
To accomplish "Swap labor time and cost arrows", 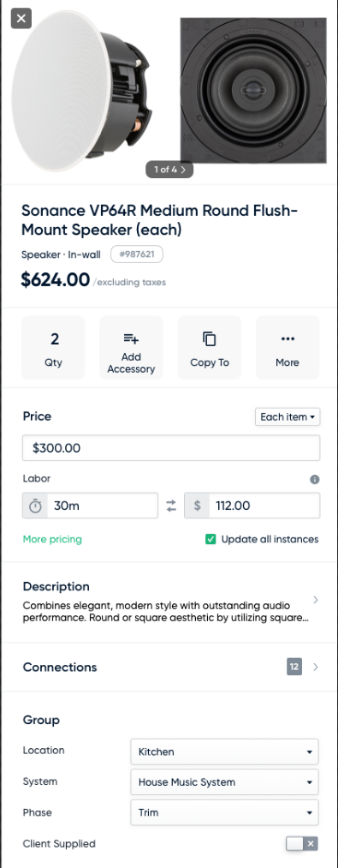I will point(171,506).
